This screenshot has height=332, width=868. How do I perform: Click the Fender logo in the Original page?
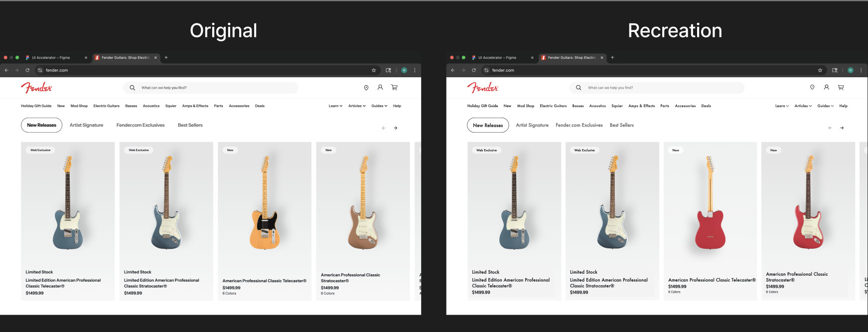[x=36, y=88]
